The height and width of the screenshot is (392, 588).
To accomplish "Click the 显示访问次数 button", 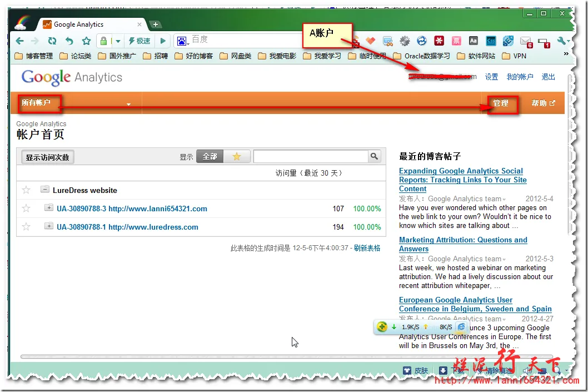I will point(47,157).
